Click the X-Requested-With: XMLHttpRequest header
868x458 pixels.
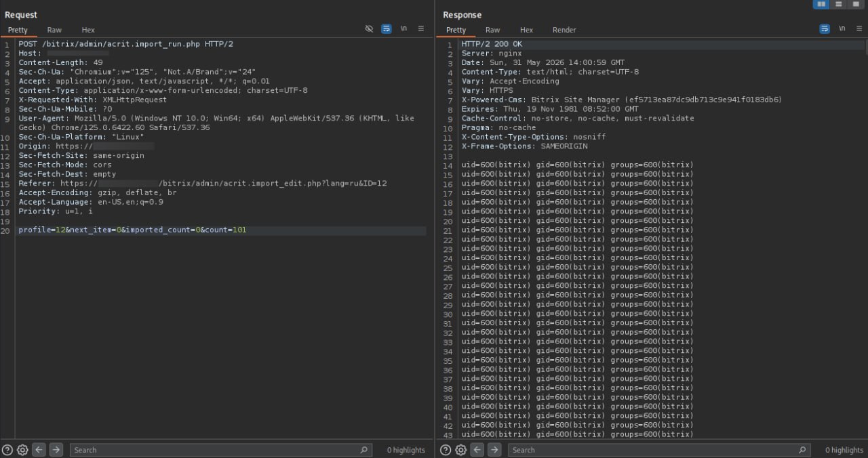click(x=92, y=100)
